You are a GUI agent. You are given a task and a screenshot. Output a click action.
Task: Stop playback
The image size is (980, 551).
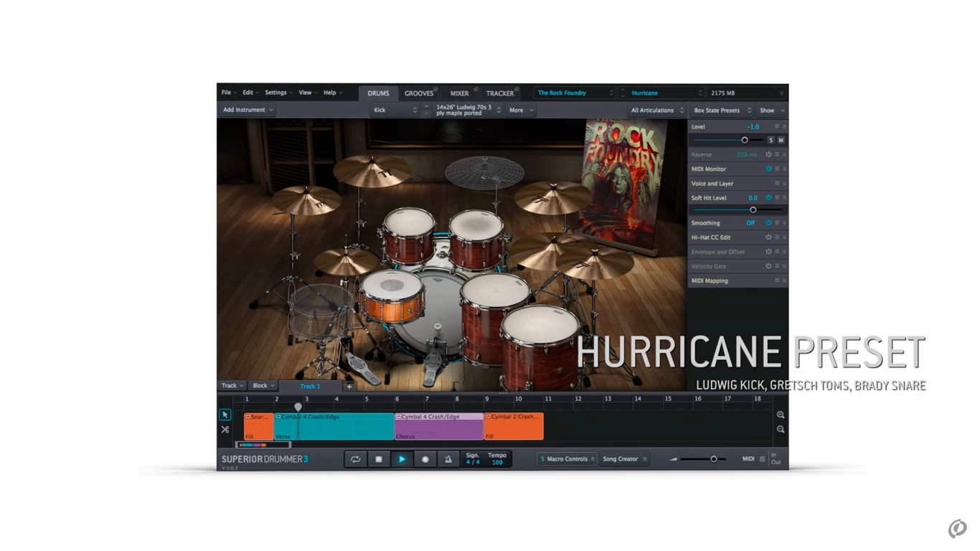[379, 459]
